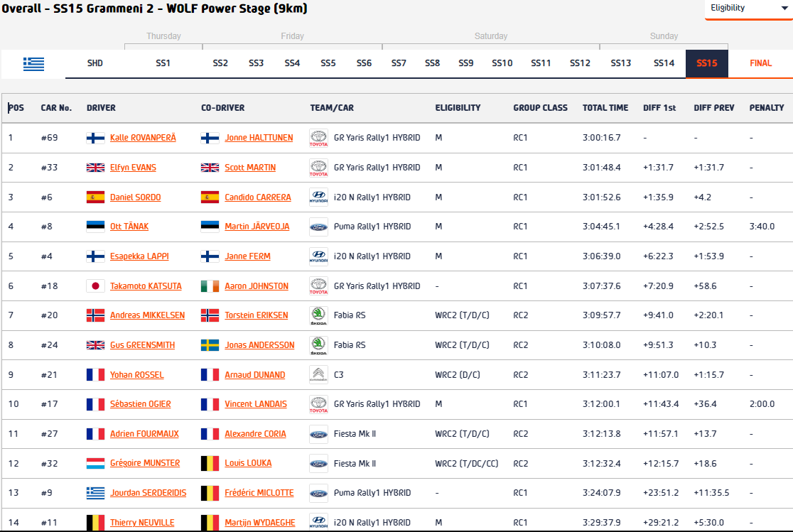Open Martijn WYDAEGHE co-driver link
The width and height of the screenshot is (793, 532).
point(260,522)
